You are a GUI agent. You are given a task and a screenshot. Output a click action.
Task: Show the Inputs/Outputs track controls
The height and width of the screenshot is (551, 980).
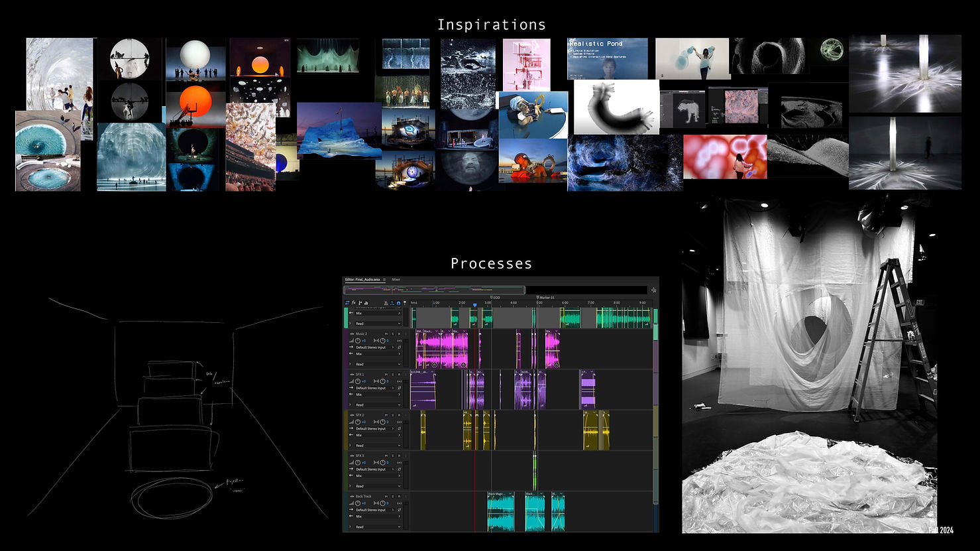[347, 303]
